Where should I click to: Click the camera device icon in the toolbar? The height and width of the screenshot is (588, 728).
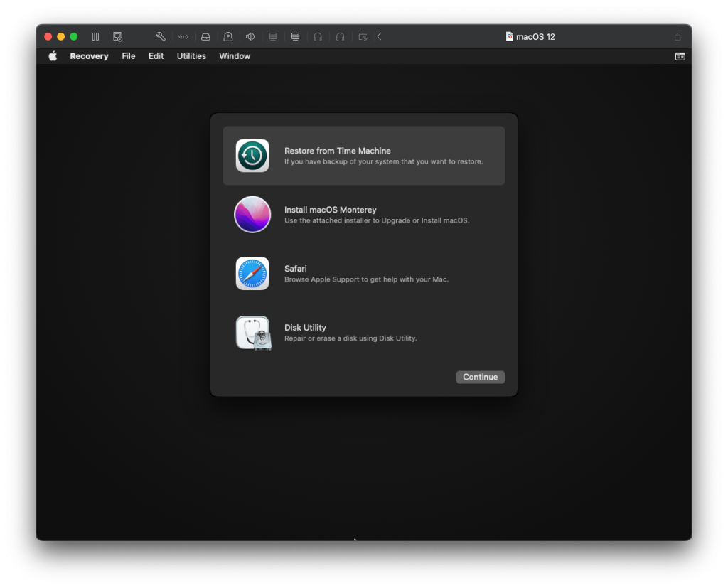coord(228,37)
